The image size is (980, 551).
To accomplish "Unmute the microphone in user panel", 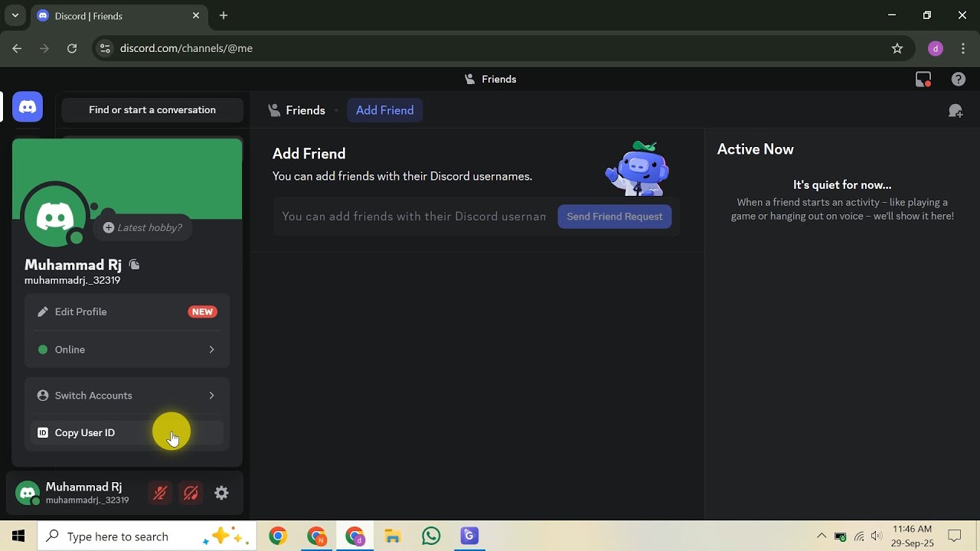I will point(160,494).
